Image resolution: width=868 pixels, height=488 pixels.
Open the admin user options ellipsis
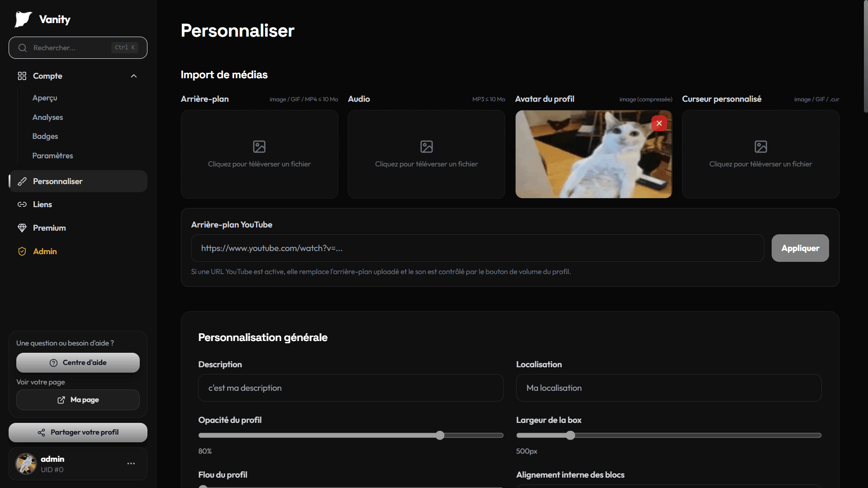pyautogui.click(x=131, y=464)
